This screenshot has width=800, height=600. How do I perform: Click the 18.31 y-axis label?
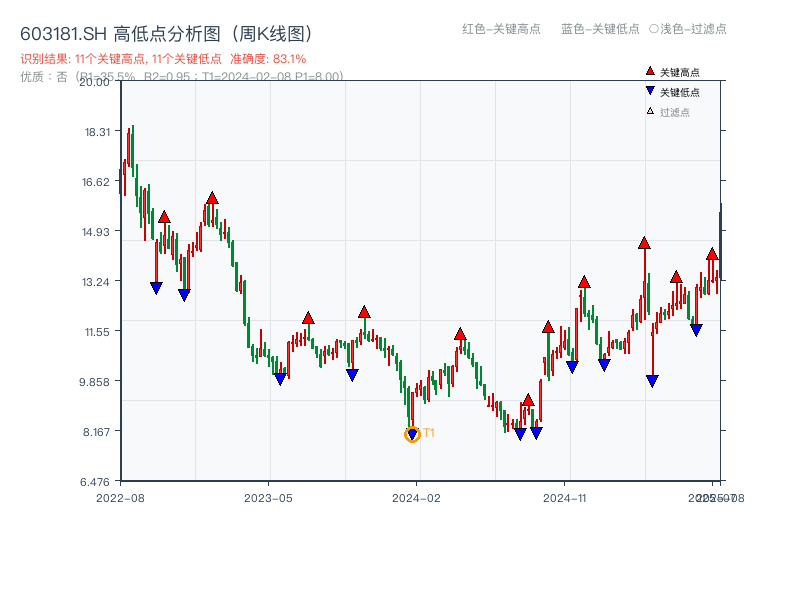(97, 132)
